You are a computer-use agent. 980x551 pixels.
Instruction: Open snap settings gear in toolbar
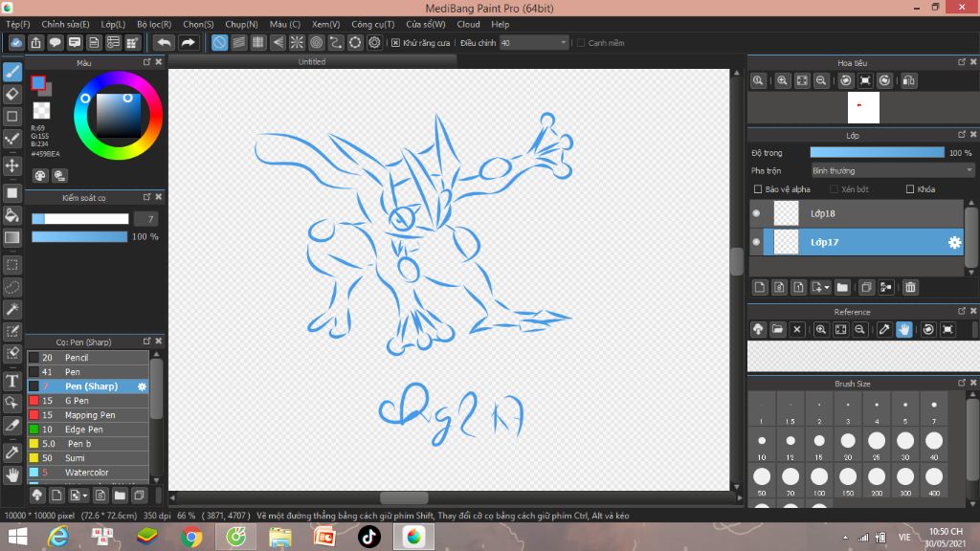pyautogui.click(x=374, y=42)
